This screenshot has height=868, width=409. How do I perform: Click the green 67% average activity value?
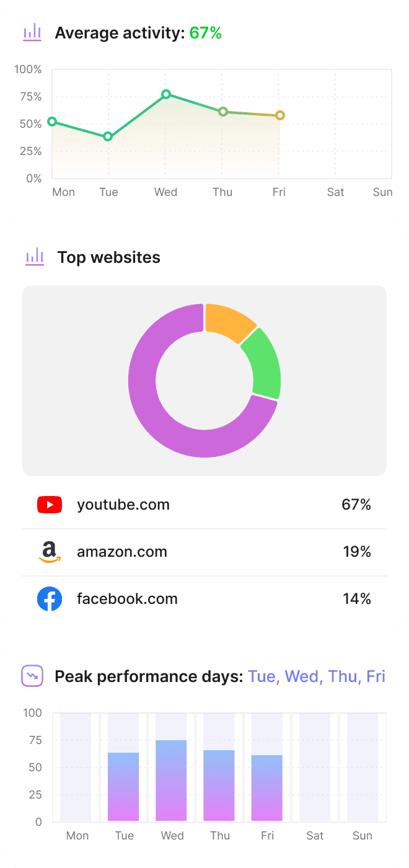coord(206,33)
